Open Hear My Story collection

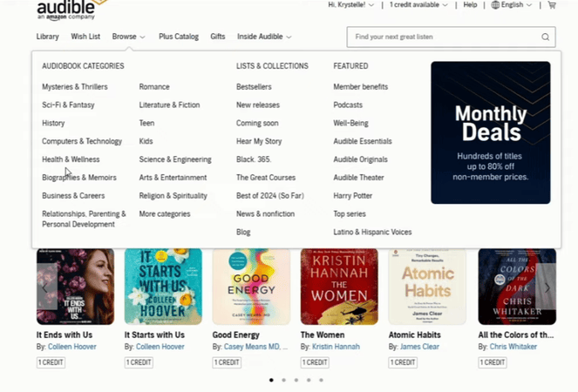point(259,141)
